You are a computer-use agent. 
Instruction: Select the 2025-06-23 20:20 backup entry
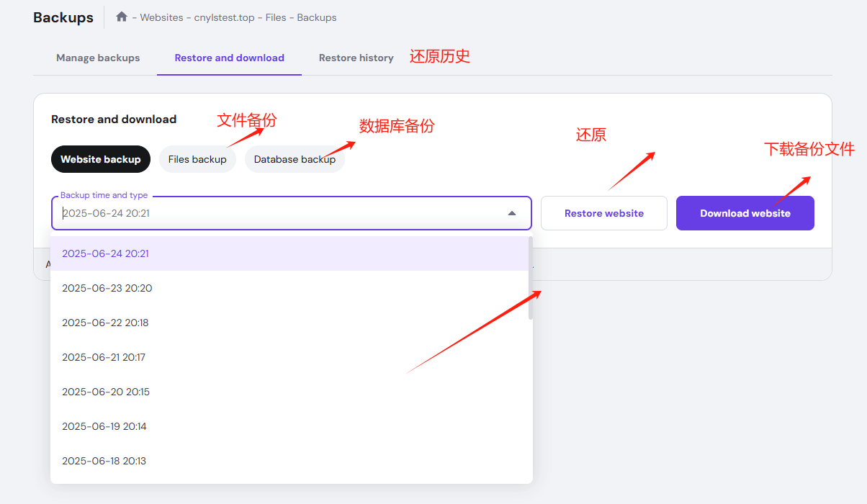click(x=107, y=288)
